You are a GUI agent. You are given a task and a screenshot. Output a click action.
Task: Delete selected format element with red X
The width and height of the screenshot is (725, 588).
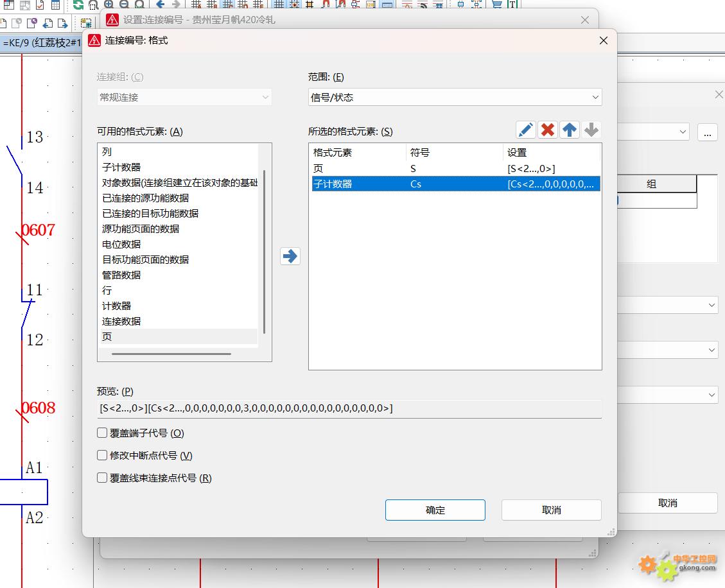pyautogui.click(x=548, y=130)
